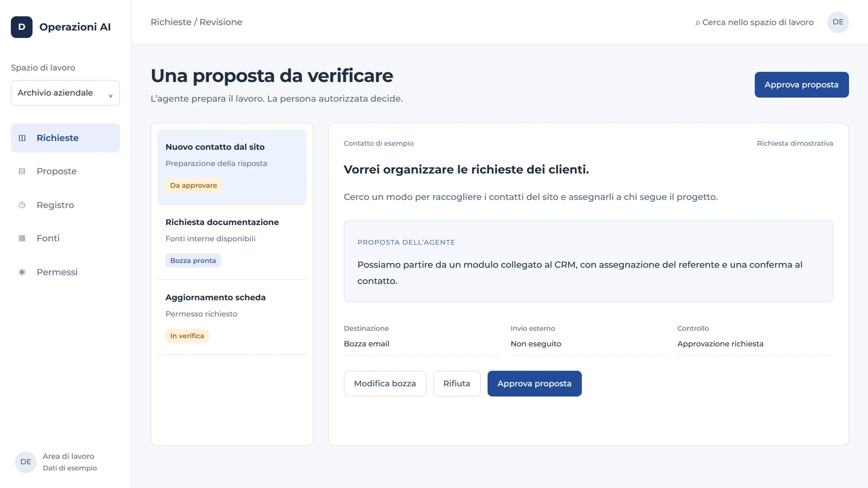Click the DE avatar beside Area di lavoro
Viewport: 868px width, 488px height.
pyautogui.click(x=26, y=462)
